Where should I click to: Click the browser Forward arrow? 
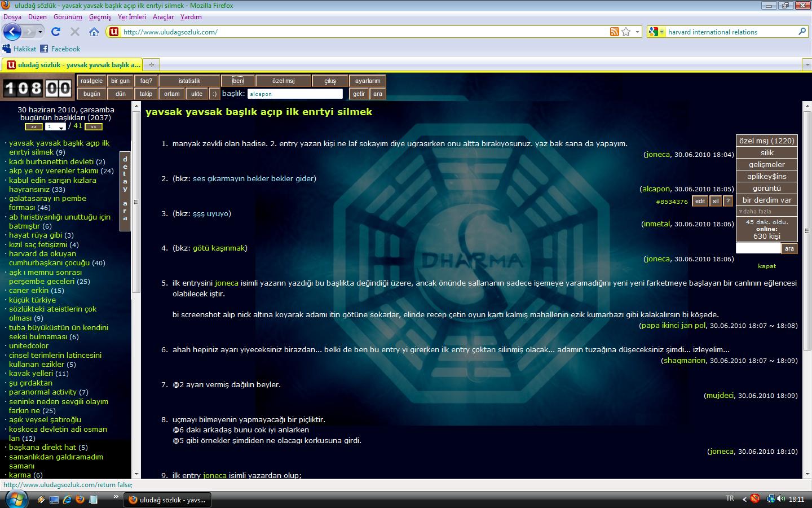tap(29, 32)
